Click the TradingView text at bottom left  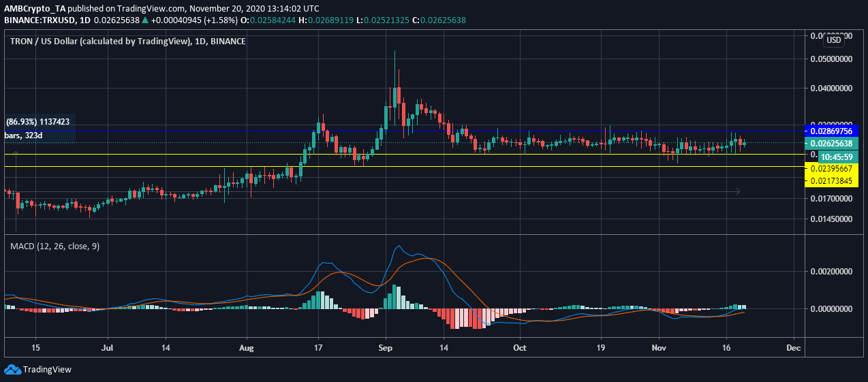[x=47, y=370]
